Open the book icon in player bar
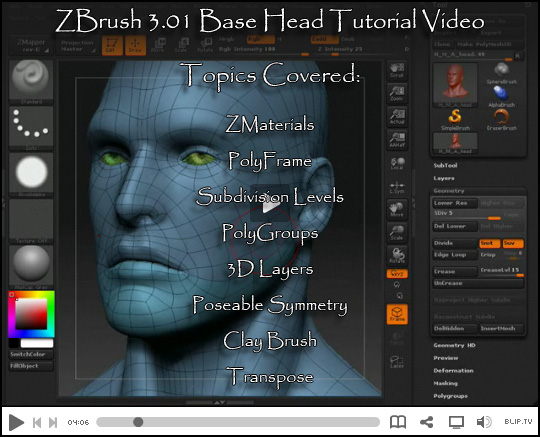 pyautogui.click(x=397, y=422)
